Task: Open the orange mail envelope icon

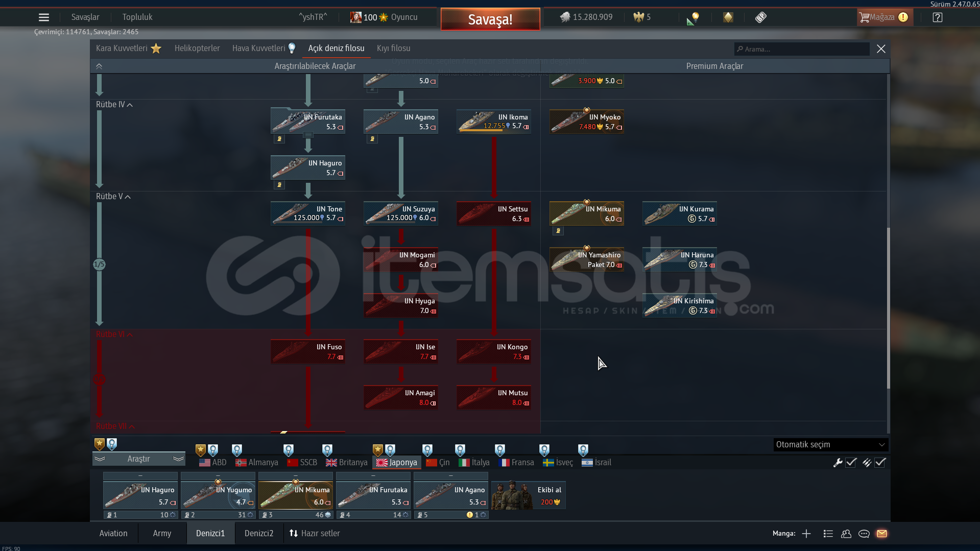Action: 882,534
